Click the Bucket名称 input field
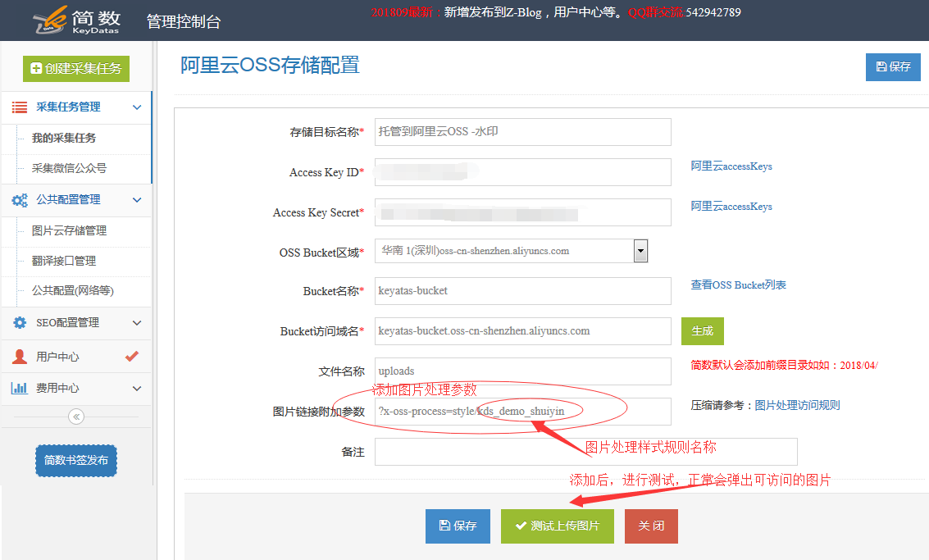Screen dimensions: 929x560 523,291
